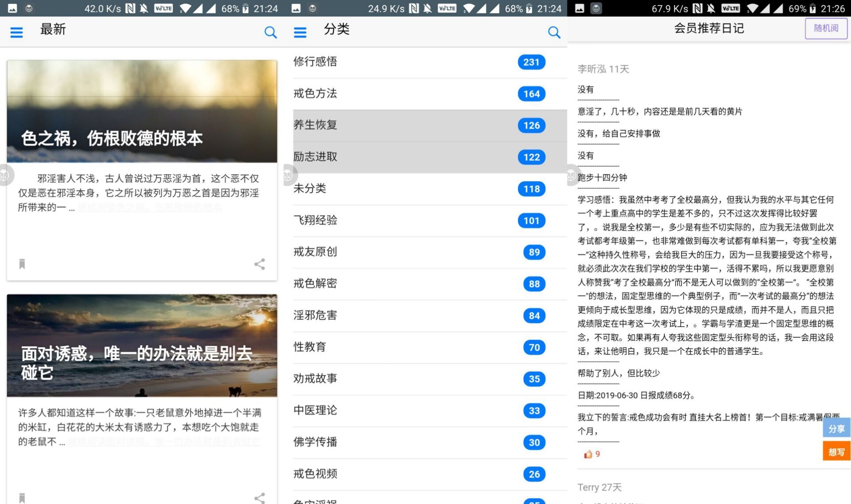Image resolution: width=851 pixels, height=504 pixels.
Task: Bookmark the 面对诱惑 article card
Action: pos(22,497)
